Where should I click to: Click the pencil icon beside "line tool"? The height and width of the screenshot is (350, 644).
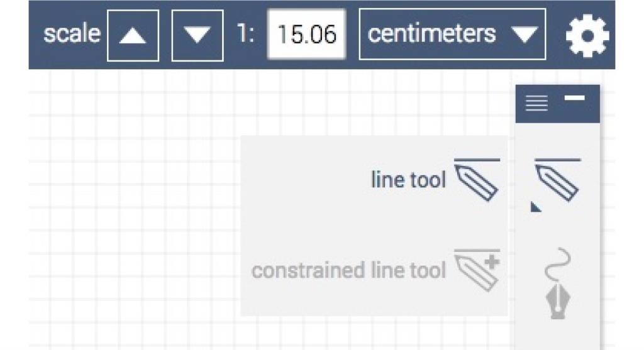[x=477, y=180]
